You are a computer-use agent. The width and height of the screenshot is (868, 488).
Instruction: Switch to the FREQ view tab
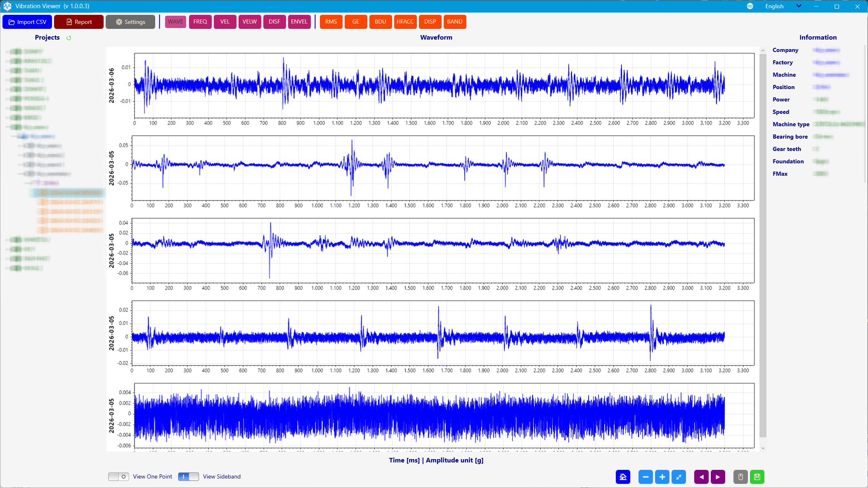pyautogui.click(x=200, y=22)
